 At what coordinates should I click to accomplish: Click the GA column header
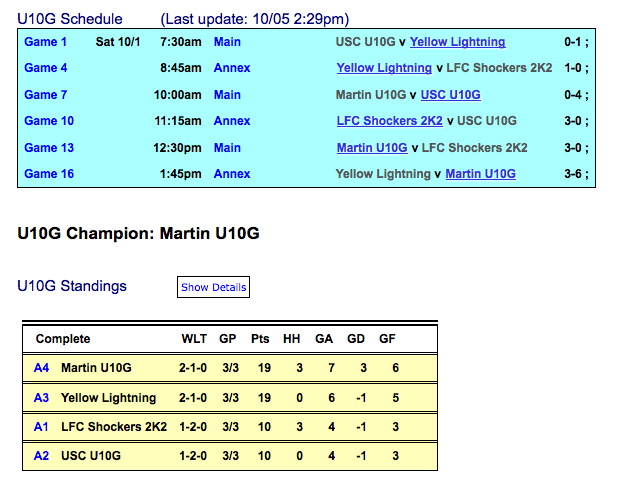point(324,339)
